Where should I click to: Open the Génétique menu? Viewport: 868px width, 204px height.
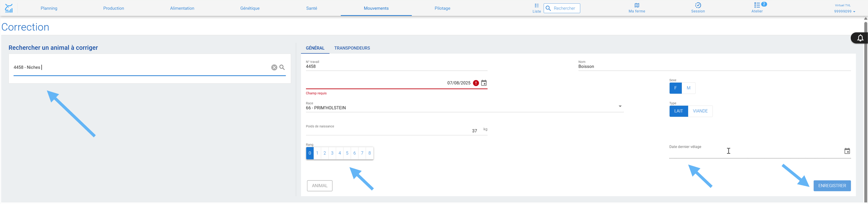point(250,8)
